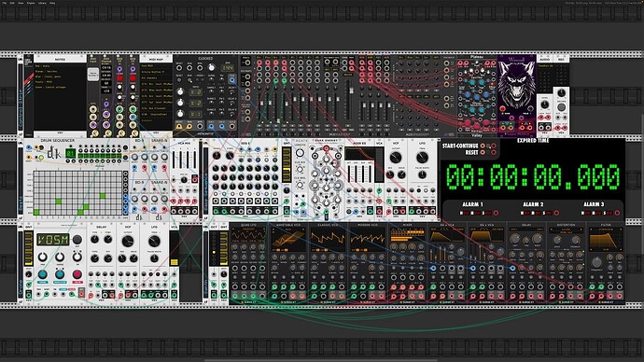Image resolution: width=644 pixels, height=362 pixels.
Task: Click the Reset button on the timer module
Action: pyautogui.click(x=483, y=152)
